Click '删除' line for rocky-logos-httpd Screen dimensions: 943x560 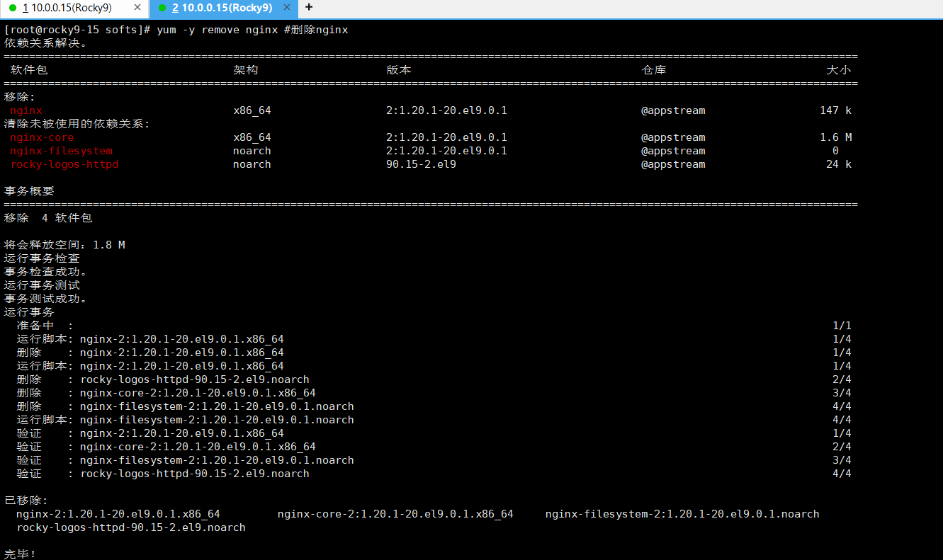163,379
